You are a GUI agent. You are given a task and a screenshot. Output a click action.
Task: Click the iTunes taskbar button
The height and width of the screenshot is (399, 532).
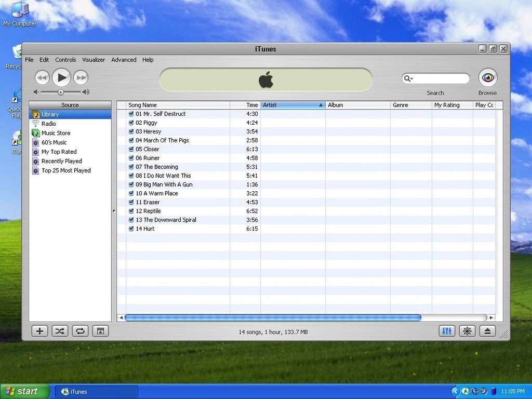pyautogui.click(x=96, y=392)
